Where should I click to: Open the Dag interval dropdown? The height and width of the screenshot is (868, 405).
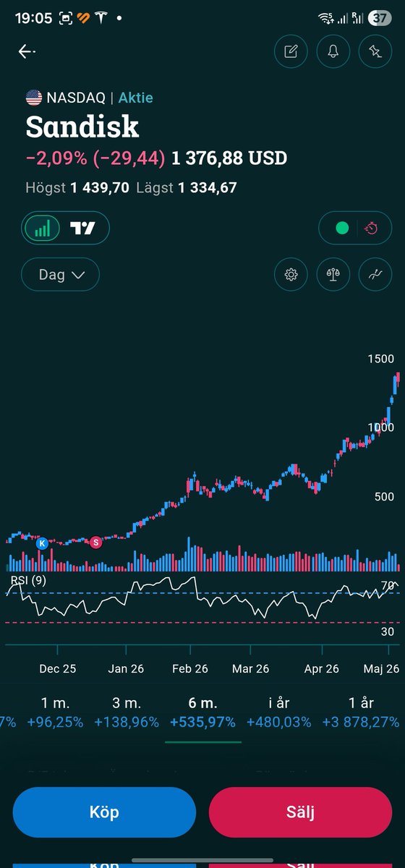click(60, 275)
